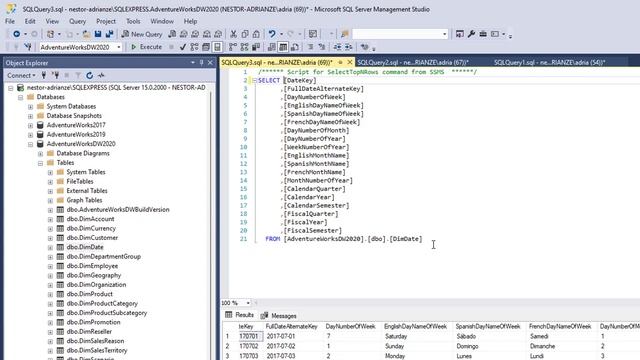The image size is (640, 360).
Task: Expand the dbo.DimDate table node
Action: pyautogui.click(x=50, y=247)
